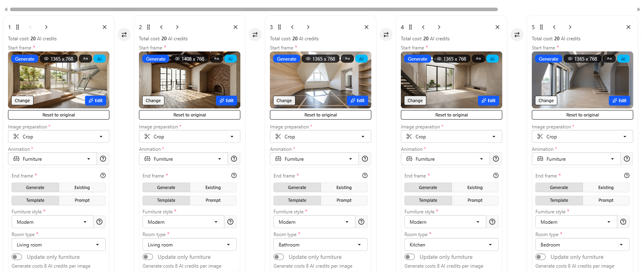Screen dimensions: 644x272
Task: Click the blue Edit button on card 3
Action: 357,101
